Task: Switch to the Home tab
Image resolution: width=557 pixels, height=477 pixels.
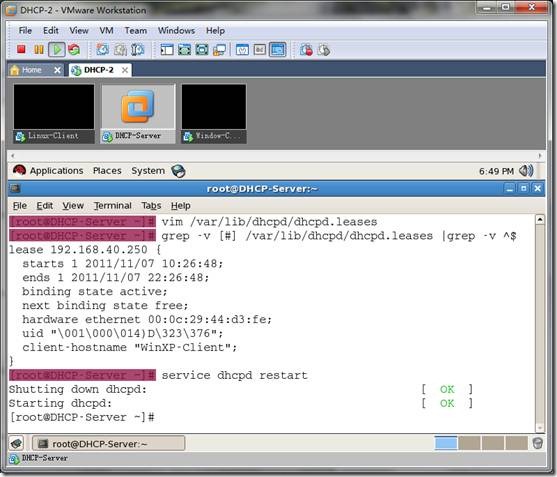Action: pyautogui.click(x=31, y=70)
